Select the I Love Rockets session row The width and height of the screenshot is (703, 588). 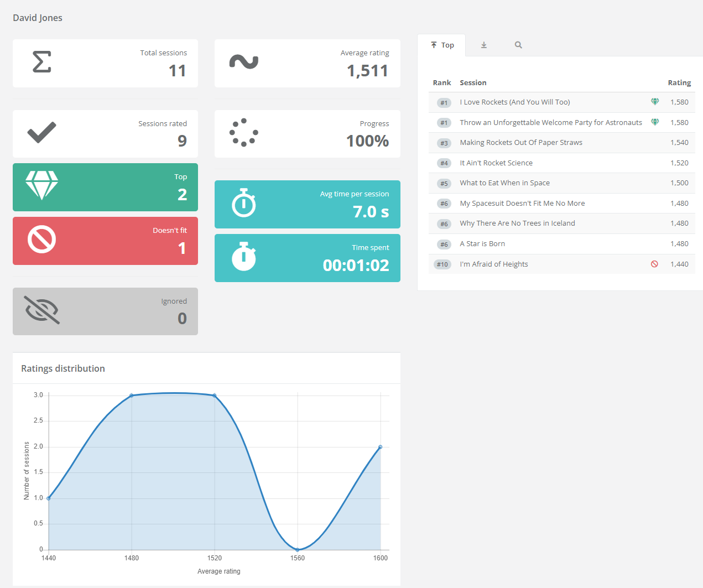[x=514, y=102]
